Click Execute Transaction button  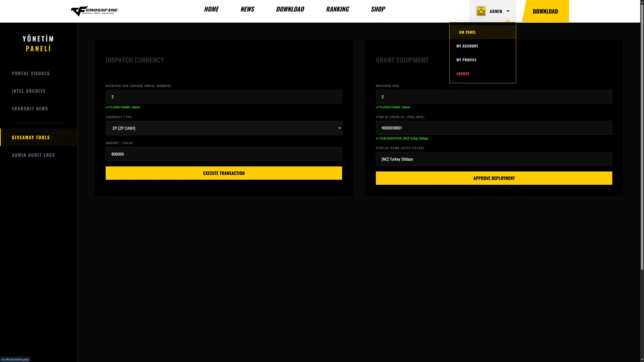(224, 173)
